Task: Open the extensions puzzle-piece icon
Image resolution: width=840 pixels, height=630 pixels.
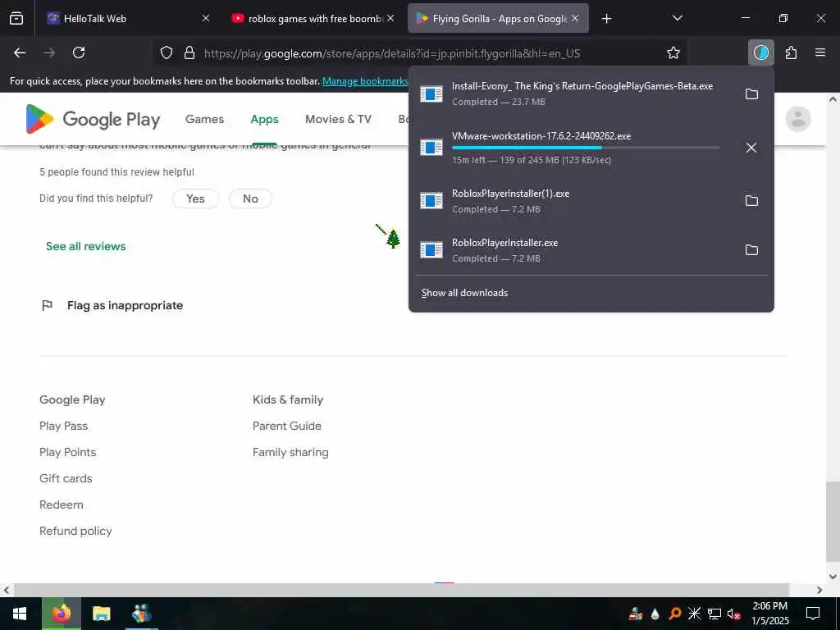Action: coord(791,52)
